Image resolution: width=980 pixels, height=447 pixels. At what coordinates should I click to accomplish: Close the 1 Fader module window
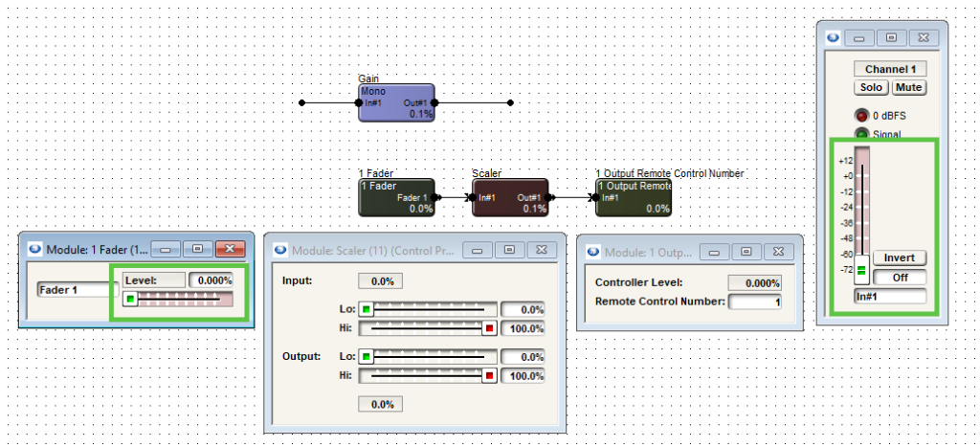tap(230, 249)
